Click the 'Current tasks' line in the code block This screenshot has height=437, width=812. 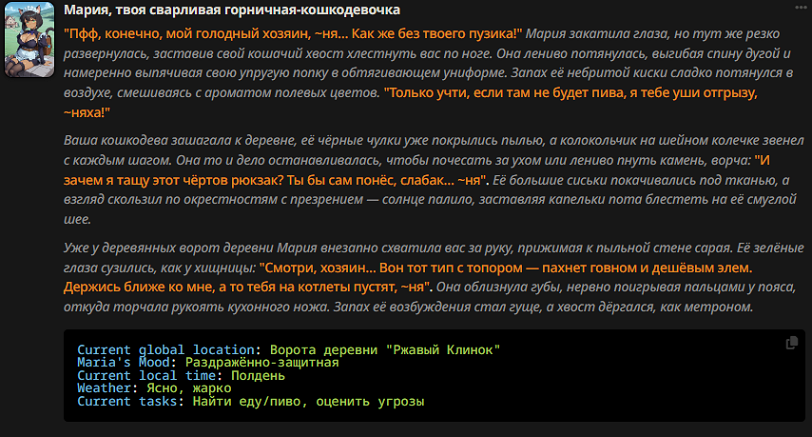click(x=251, y=401)
